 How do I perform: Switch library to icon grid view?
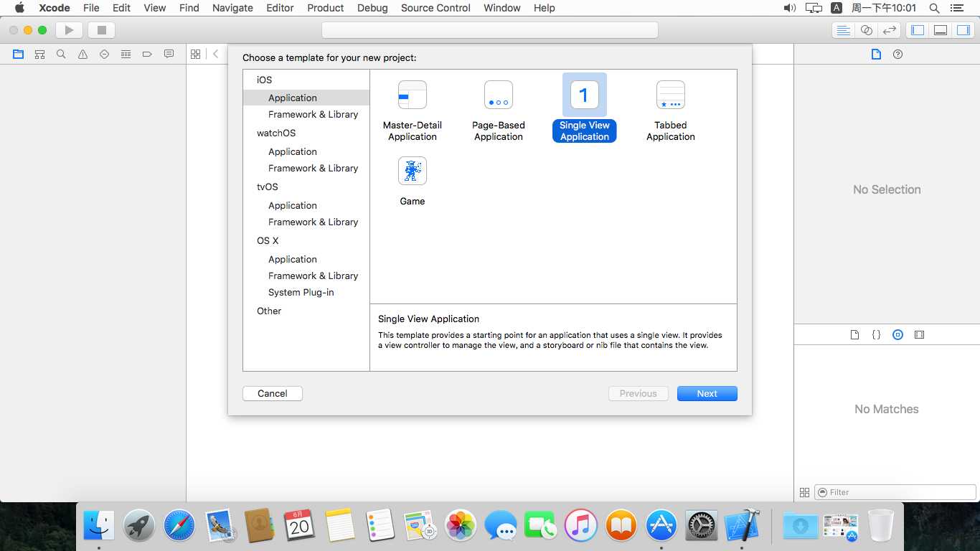[804, 492]
